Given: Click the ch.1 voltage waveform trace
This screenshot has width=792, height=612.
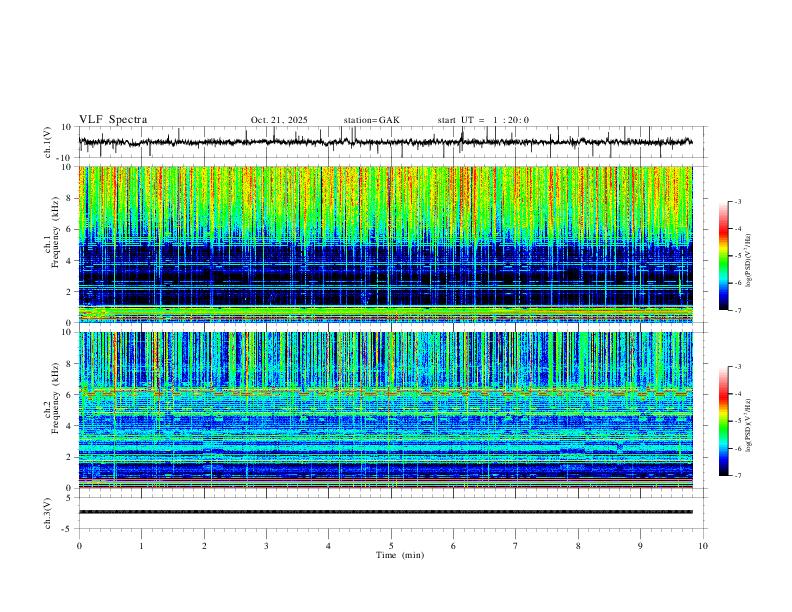Looking at the screenshot, I should click(385, 142).
